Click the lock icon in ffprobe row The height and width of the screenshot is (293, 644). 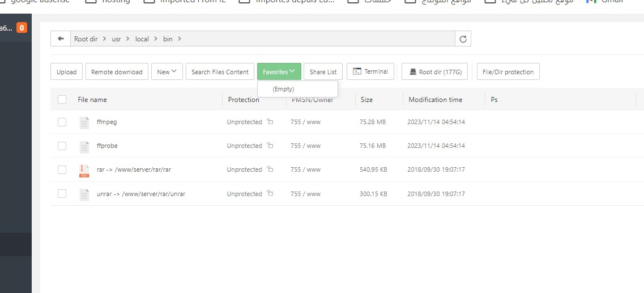tap(270, 146)
